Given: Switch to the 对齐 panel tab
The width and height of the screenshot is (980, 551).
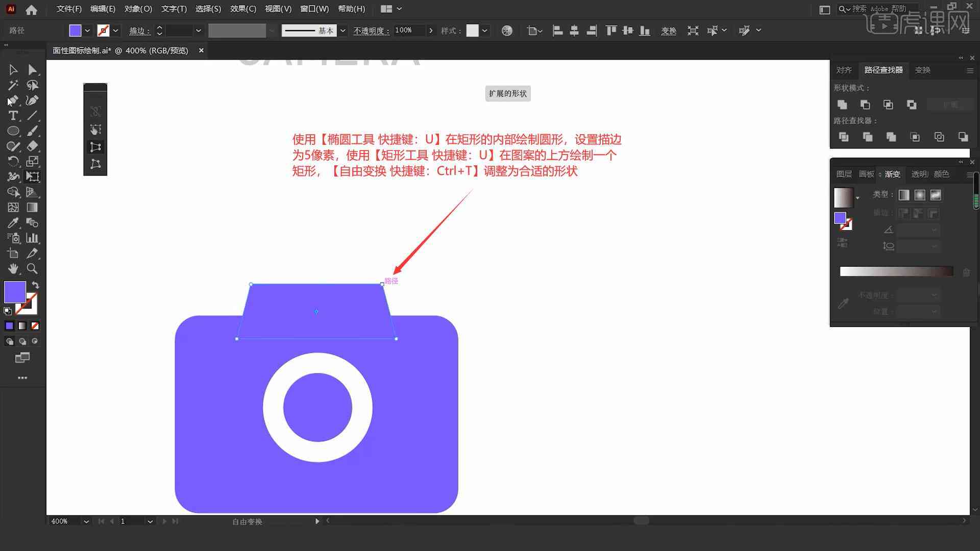Looking at the screenshot, I should pos(844,70).
